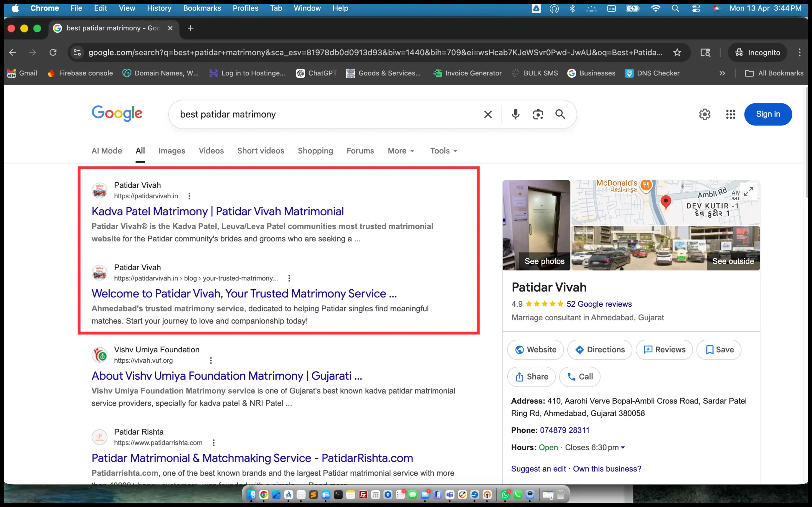Open 52 Google reviews link

pos(599,304)
